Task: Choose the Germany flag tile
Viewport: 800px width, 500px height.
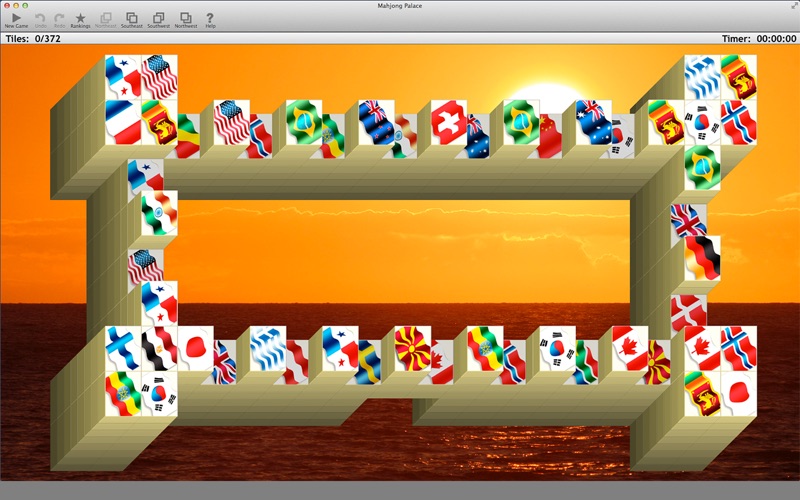Action: [x=703, y=258]
